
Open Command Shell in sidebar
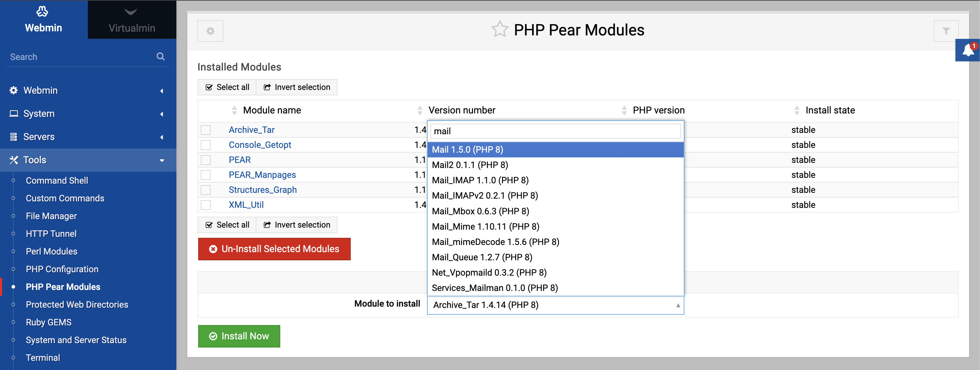coord(57,181)
